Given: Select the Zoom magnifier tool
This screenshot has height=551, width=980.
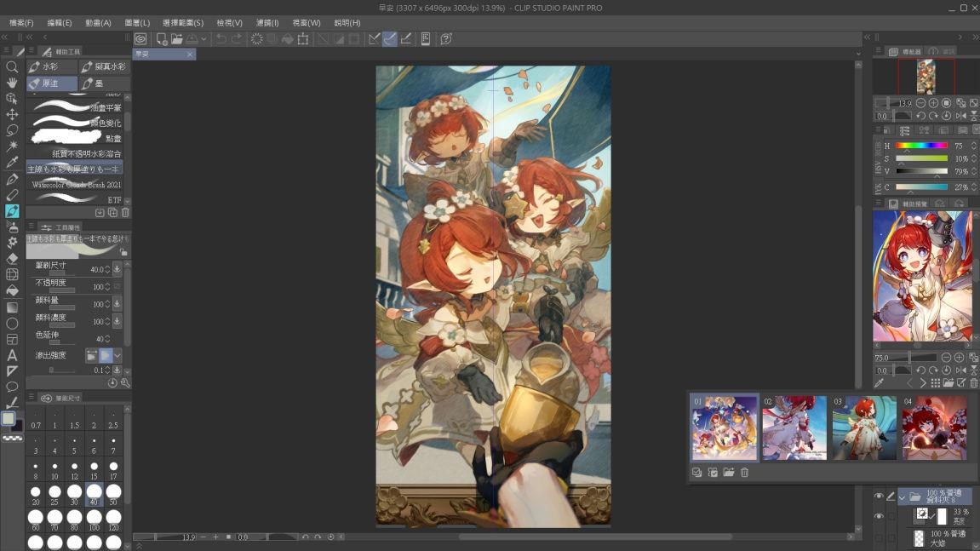Looking at the screenshot, I should coord(12,66).
